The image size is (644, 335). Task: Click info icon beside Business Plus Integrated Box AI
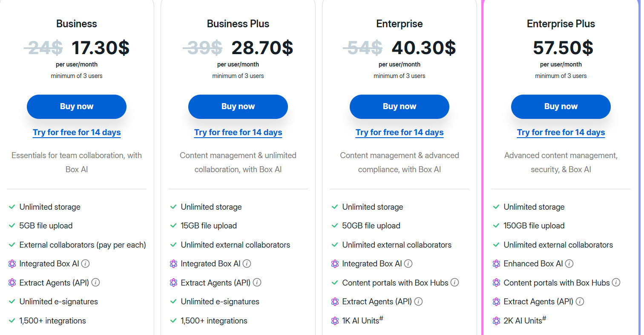pyautogui.click(x=247, y=264)
